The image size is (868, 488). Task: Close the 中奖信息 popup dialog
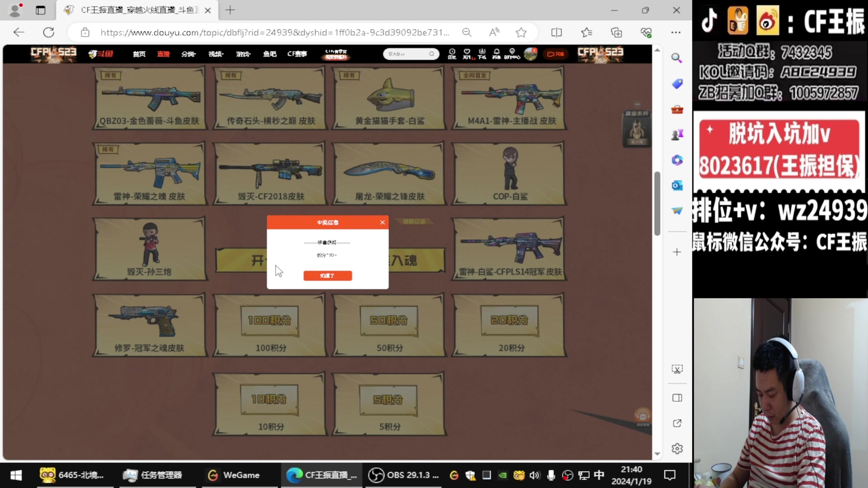[x=382, y=222]
